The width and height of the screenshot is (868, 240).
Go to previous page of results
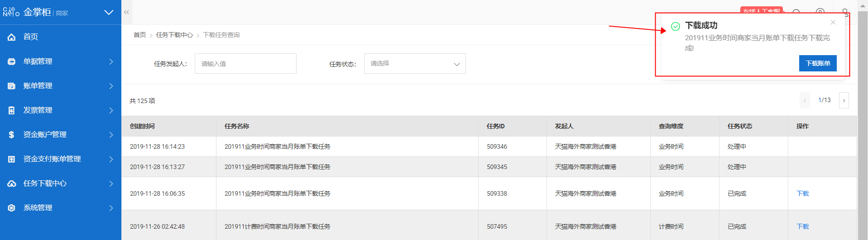click(805, 100)
